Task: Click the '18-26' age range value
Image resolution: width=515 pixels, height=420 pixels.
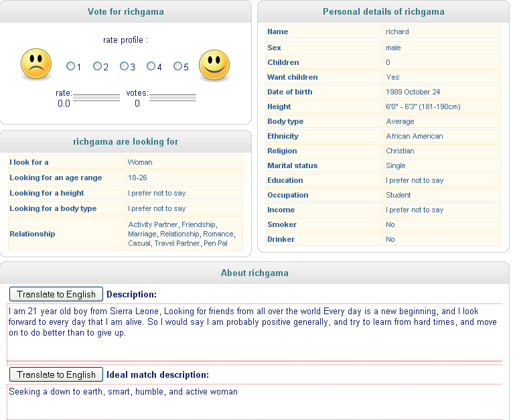Action: (137, 178)
